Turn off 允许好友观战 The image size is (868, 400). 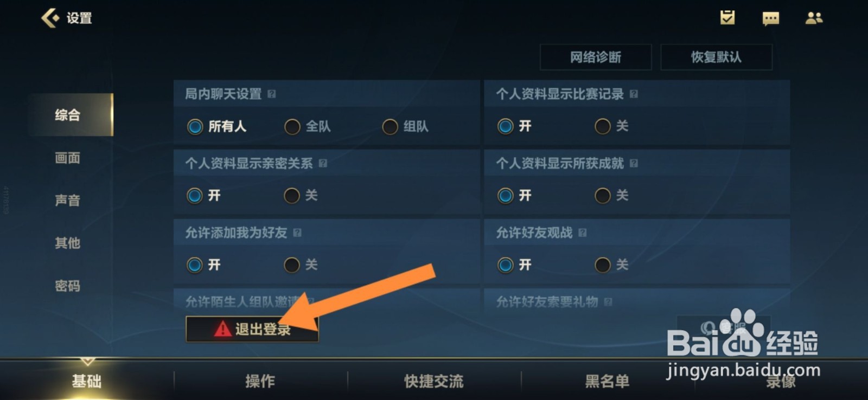point(611,264)
